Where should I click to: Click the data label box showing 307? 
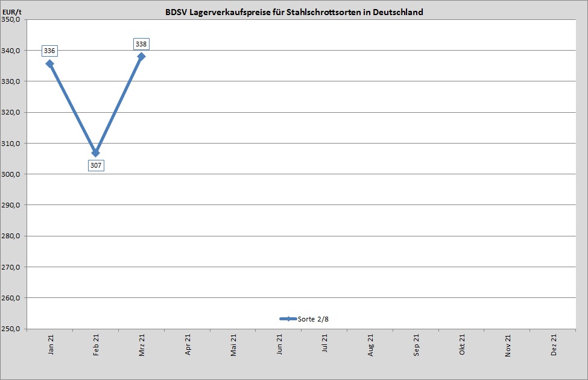point(96,165)
